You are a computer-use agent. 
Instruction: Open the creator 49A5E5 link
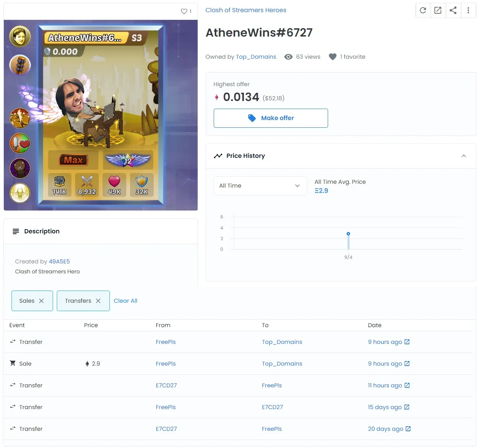click(x=59, y=262)
